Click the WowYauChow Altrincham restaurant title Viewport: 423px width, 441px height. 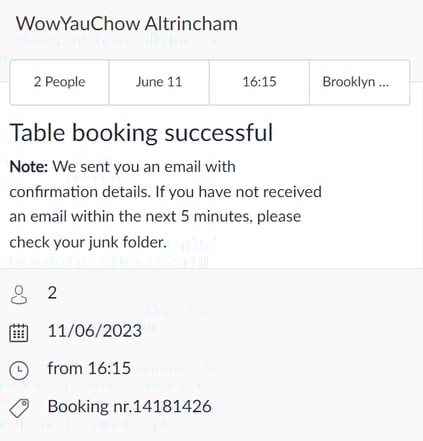[x=127, y=24]
